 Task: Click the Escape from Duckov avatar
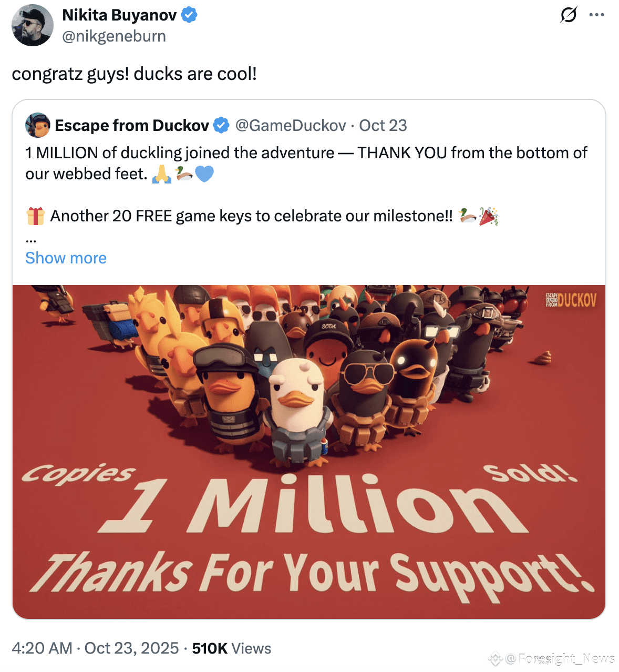37,125
